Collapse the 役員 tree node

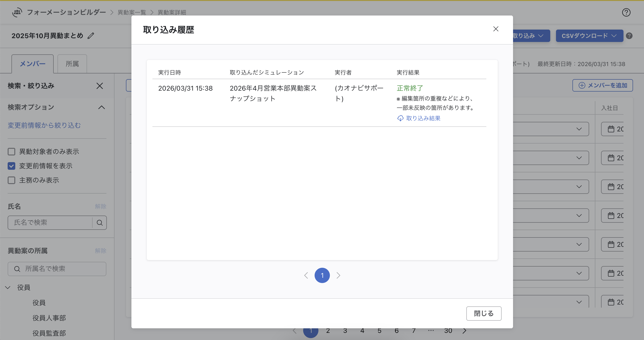[8, 287]
